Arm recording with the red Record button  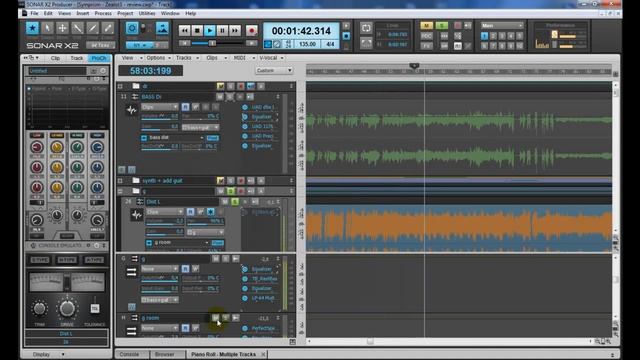click(251, 31)
